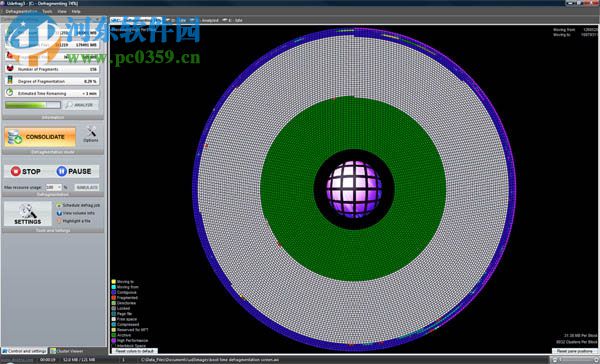The height and width of the screenshot is (364, 600).
Task: Stop the running defragmentation
Action: point(26,171)
